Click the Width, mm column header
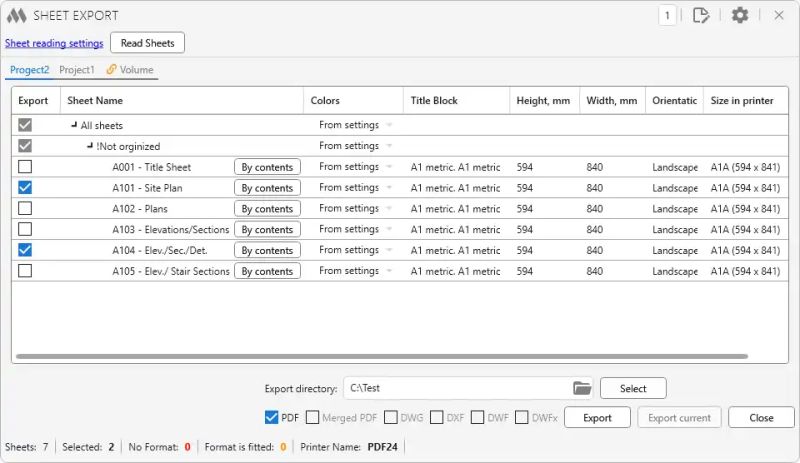Image resolution: width=800 pixels, height=463 pixels. [612, 101]
